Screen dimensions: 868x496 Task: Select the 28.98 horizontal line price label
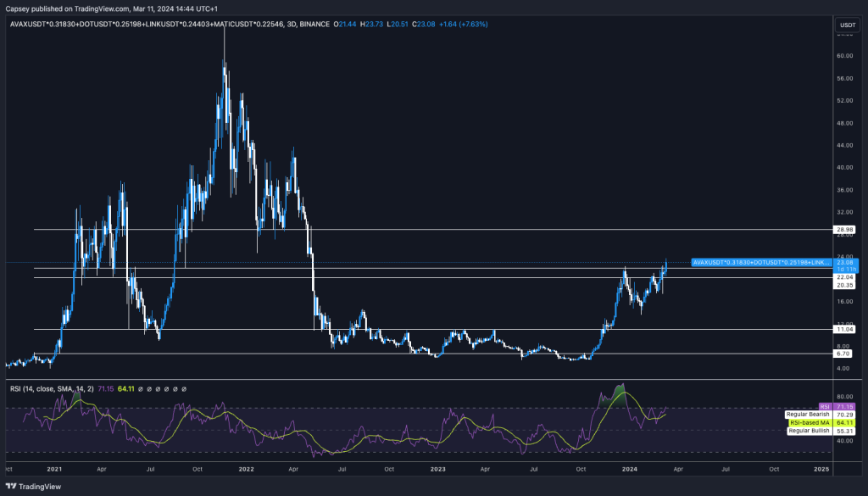pyautogui.click(x=845, y=229)
